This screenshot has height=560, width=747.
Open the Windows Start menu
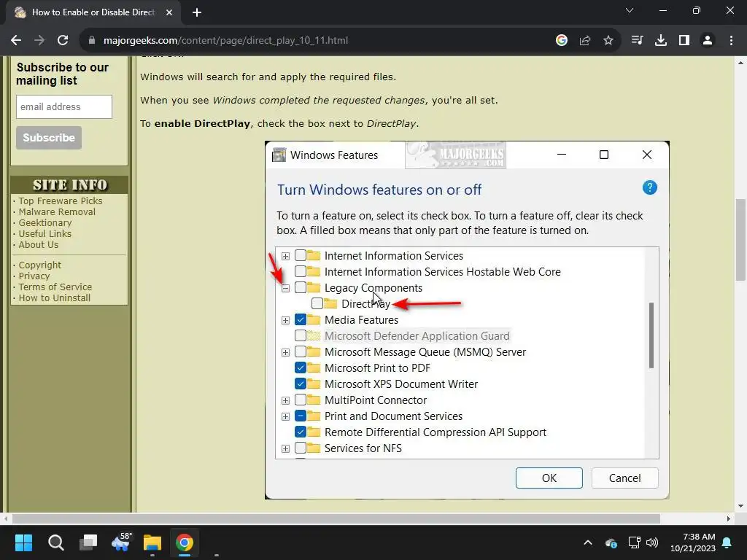[23, 542]
